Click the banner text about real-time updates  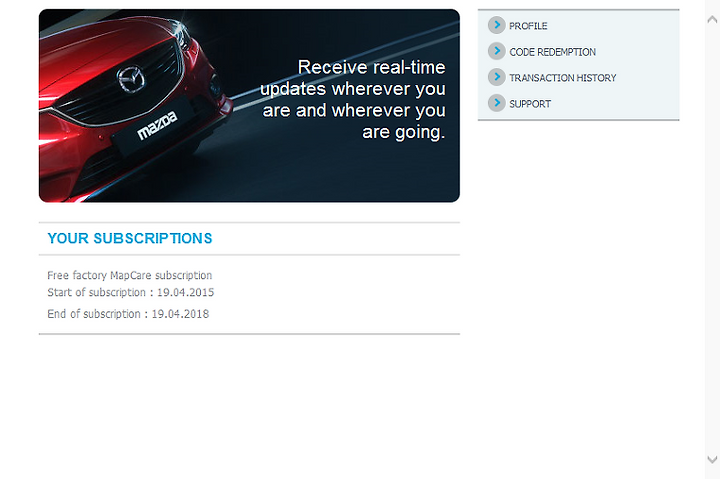[353, 100]
